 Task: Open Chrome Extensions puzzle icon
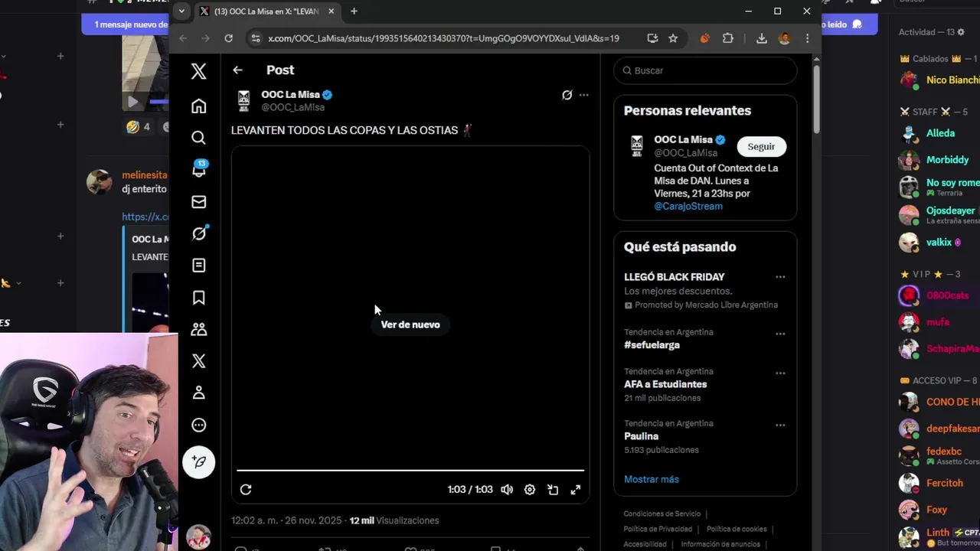(x=727, y=38)
